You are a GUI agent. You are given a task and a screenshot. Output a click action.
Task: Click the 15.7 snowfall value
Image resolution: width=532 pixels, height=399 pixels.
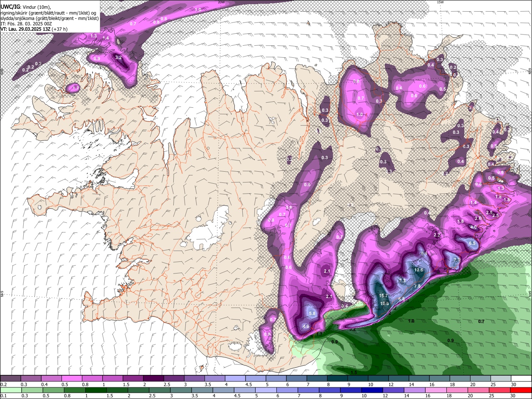pyautogui.click(x=383, y=296)
